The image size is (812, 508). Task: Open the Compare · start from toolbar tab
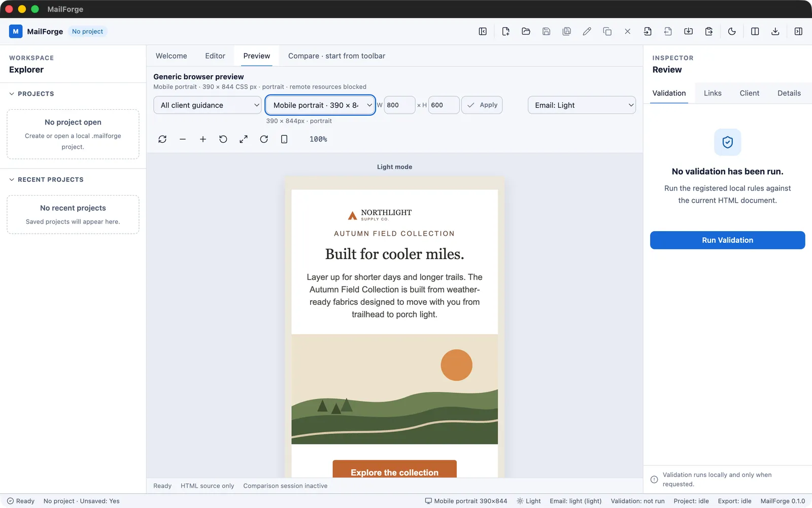[x=336, y=56]
